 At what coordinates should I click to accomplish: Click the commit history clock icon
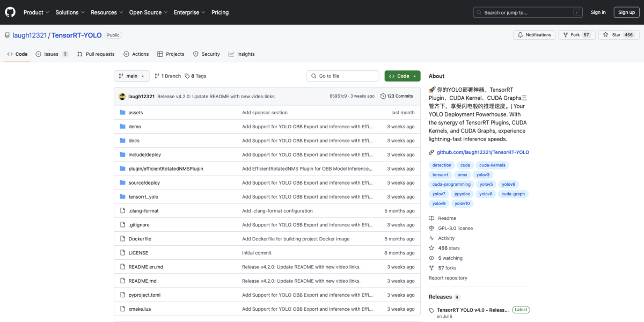[x=383, y=97]
